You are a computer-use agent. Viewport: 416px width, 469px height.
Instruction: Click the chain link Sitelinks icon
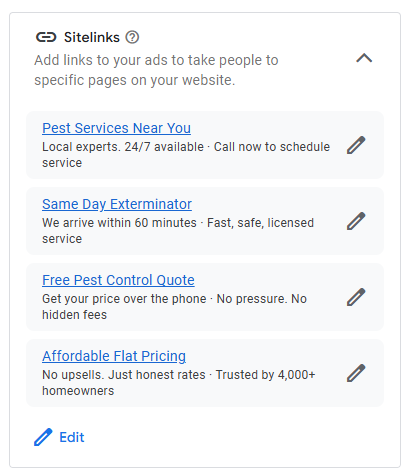(46, 37)
